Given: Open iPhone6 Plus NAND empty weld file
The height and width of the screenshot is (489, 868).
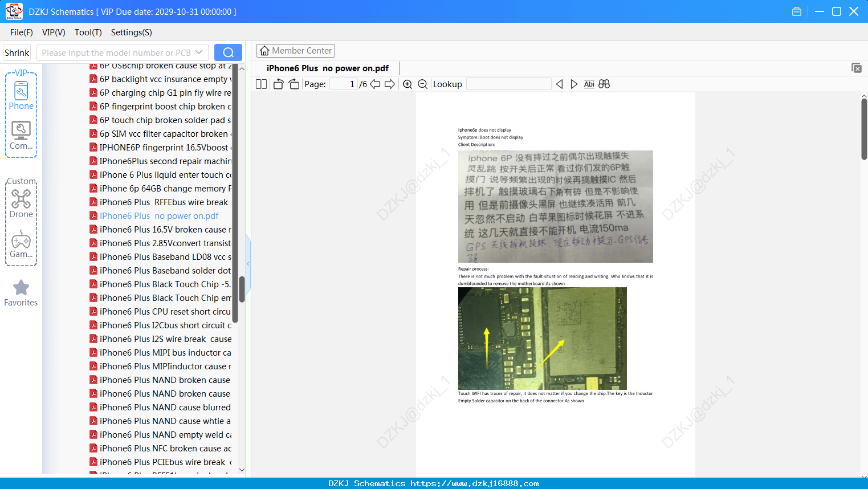Looking at the screenshot, I should click(165, 435).
